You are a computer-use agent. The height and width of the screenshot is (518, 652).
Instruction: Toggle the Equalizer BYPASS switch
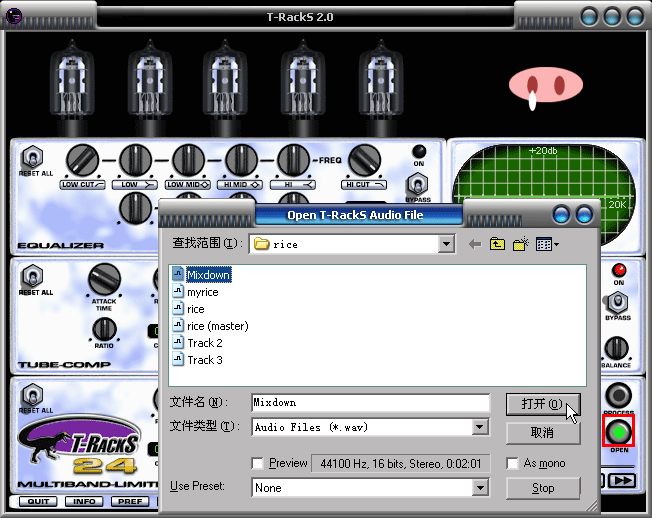coord(417,184)
